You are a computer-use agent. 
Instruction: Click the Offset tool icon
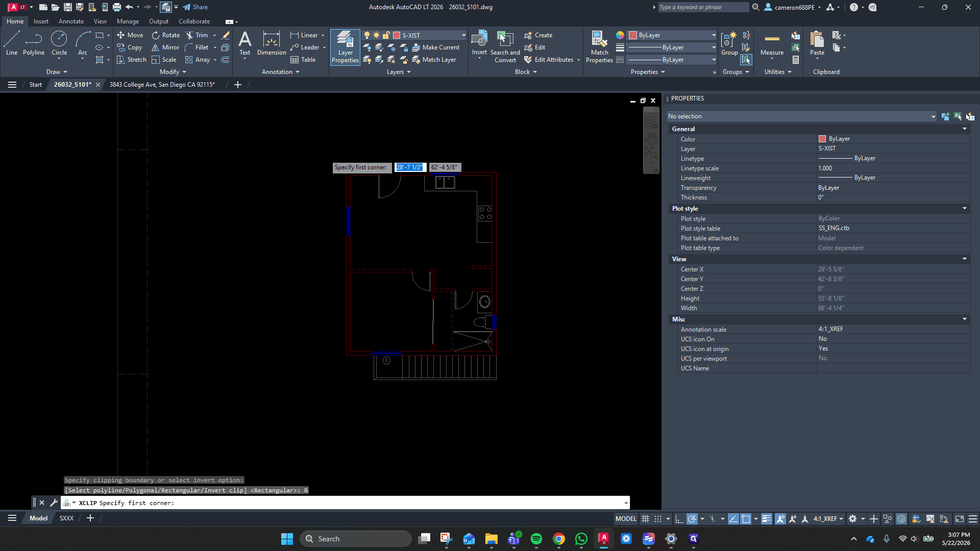pyautogui.click(x=226, y=60)
